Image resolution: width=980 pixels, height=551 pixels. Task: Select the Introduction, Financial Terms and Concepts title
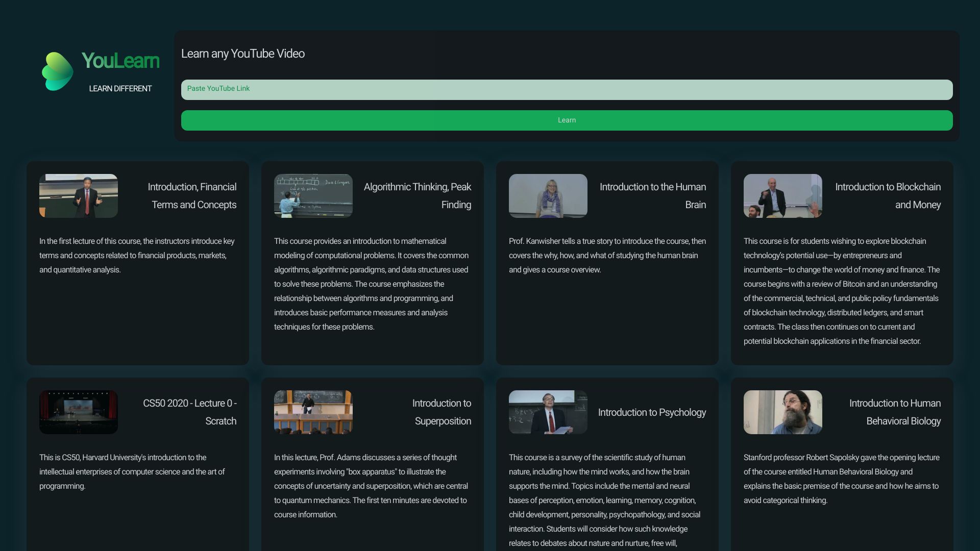191,196
